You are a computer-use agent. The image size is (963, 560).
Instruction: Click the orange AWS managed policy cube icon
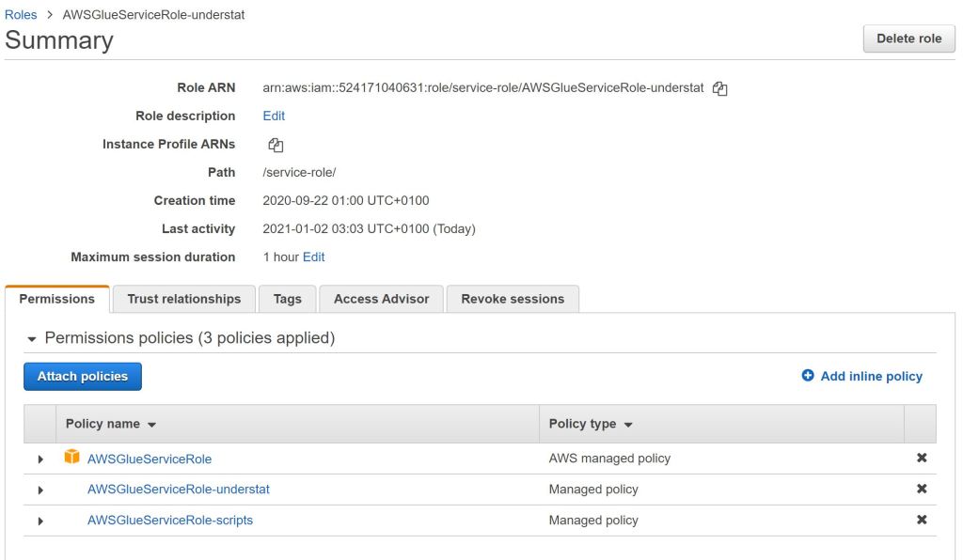(72, 458)
